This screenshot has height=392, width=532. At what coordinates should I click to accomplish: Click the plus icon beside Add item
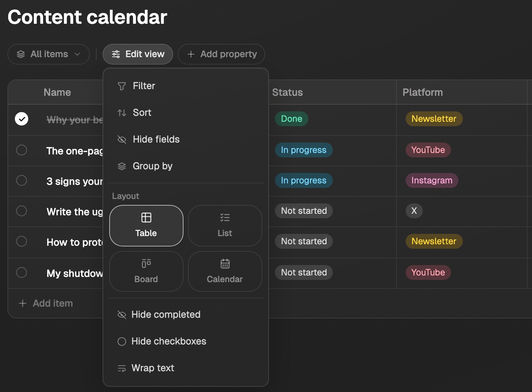[x=23, y=303]
